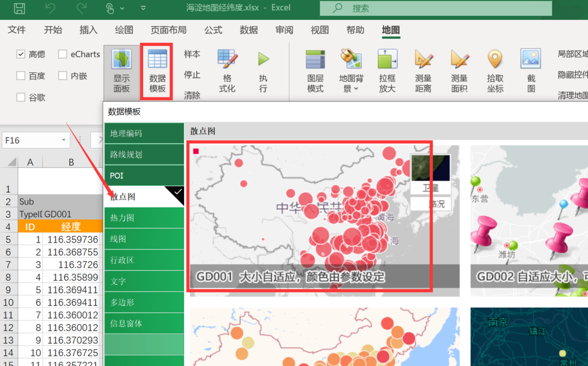Switch to the 数据 ribbon tab
The height and width of the screenshot is (366, 588).
point(249,29)
